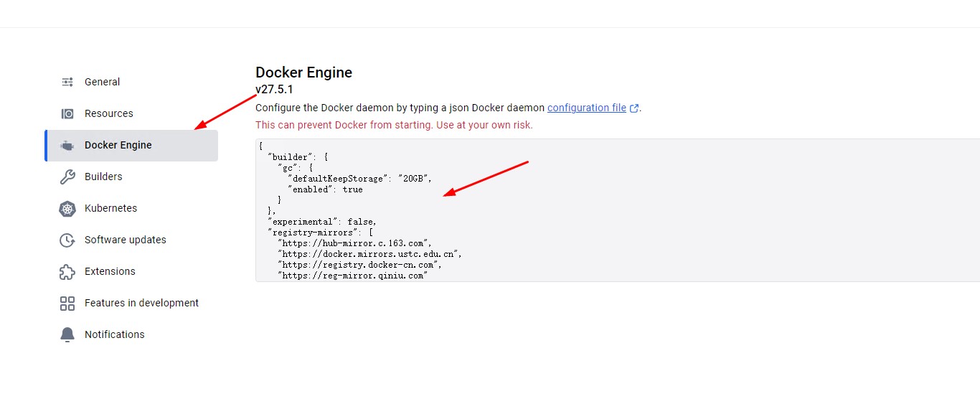This screenshot has height=399, width=980.
Task: Click the "experimental": false line in JSON editor
Action: tap(322, 222)
